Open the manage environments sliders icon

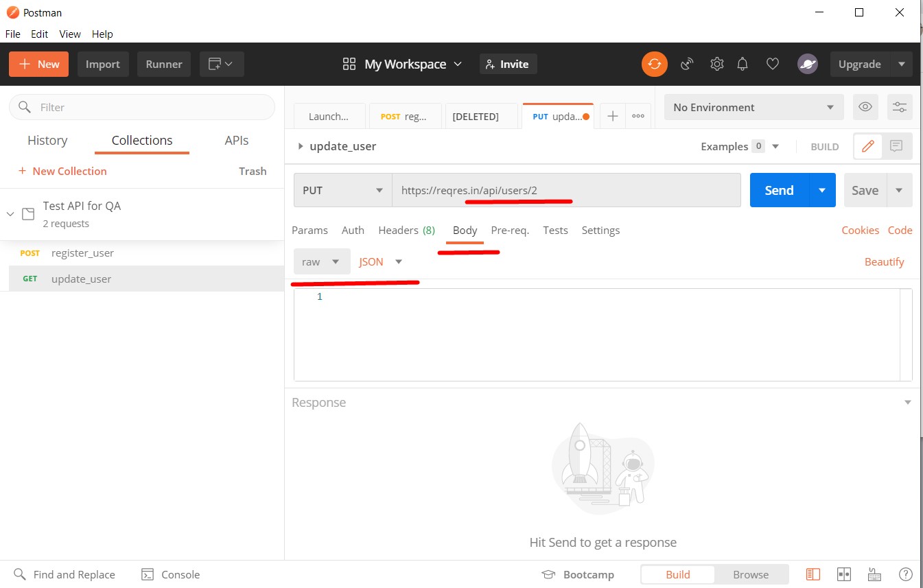tap(900, 107)
